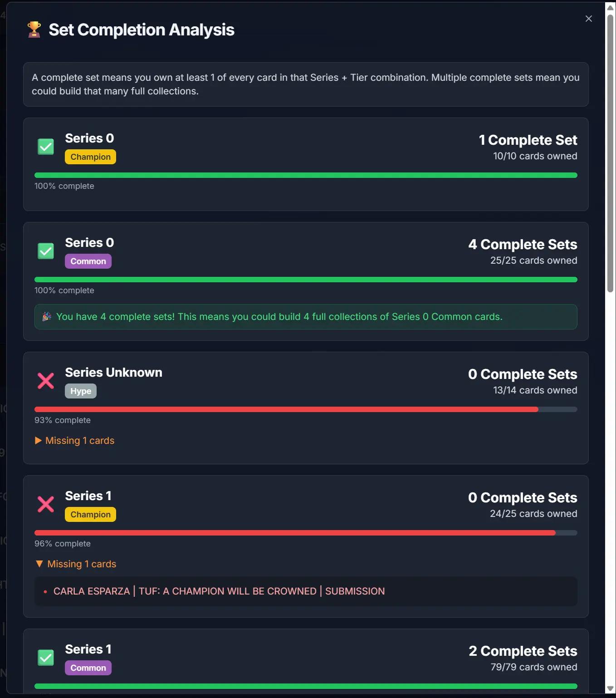The image size is (616, 698).
Task: Select the Champion badge under Series 1
Action: (x=90, y=514)
